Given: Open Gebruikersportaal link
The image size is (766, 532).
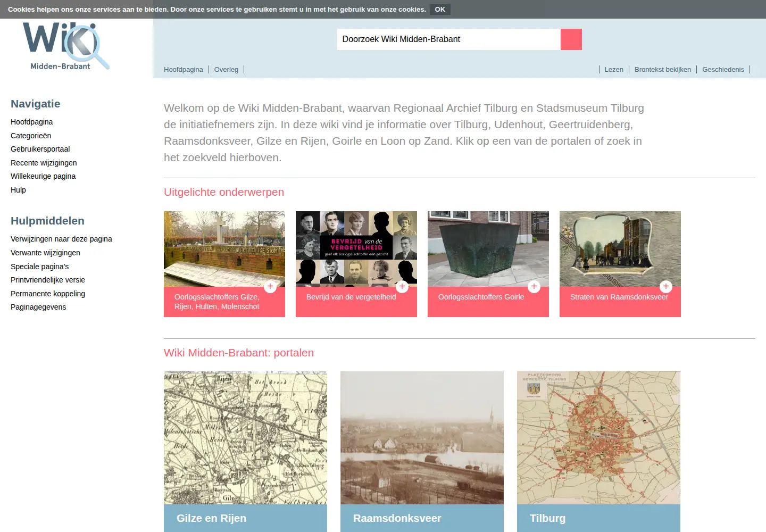Looking at the screenshot, I should point(40,149).
